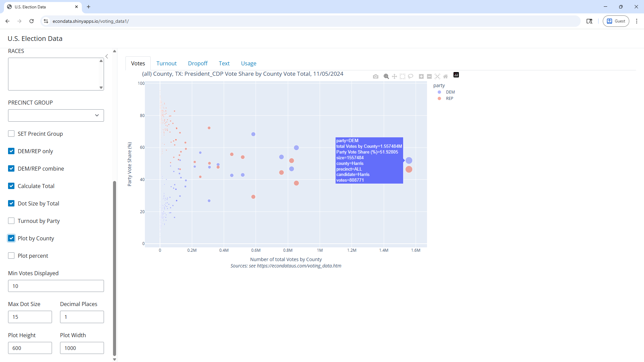This screenshot has height=362, width=644.
Task: Collapse the sidebar with the chevron arrow
Action: pos(107,56)
